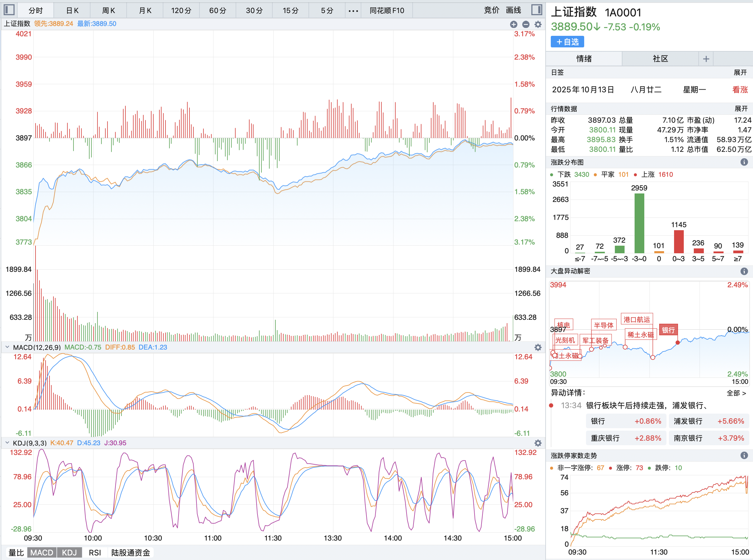Click the 银行 marker on anomaly chart
The width and height of the screenshot is (753, 560).
pos(668,330)
